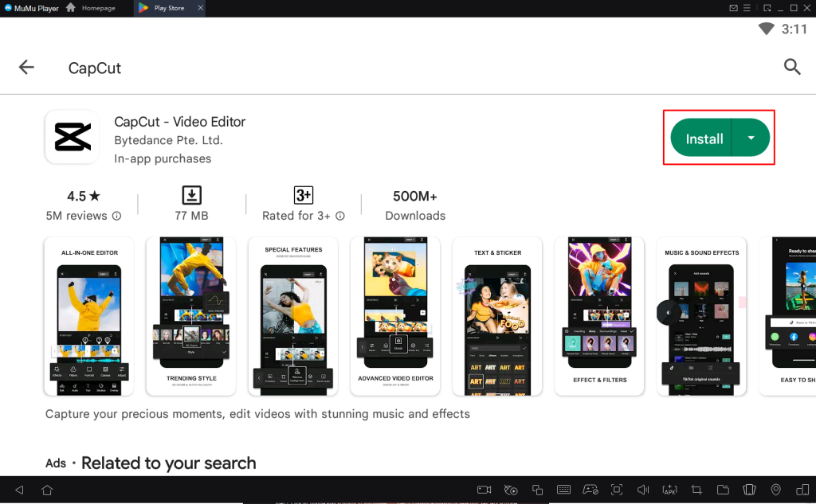816x504 pixels.
Task: Install the CapCut app
Action: (704, 139)
